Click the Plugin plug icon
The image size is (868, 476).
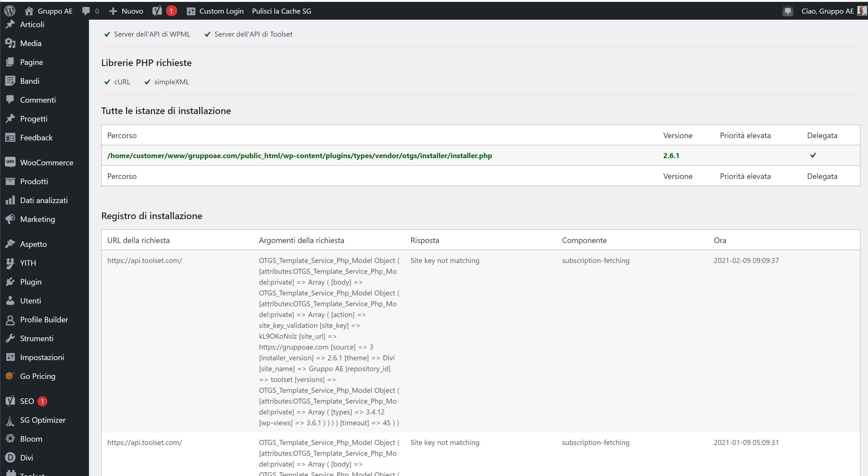point(10,282)
